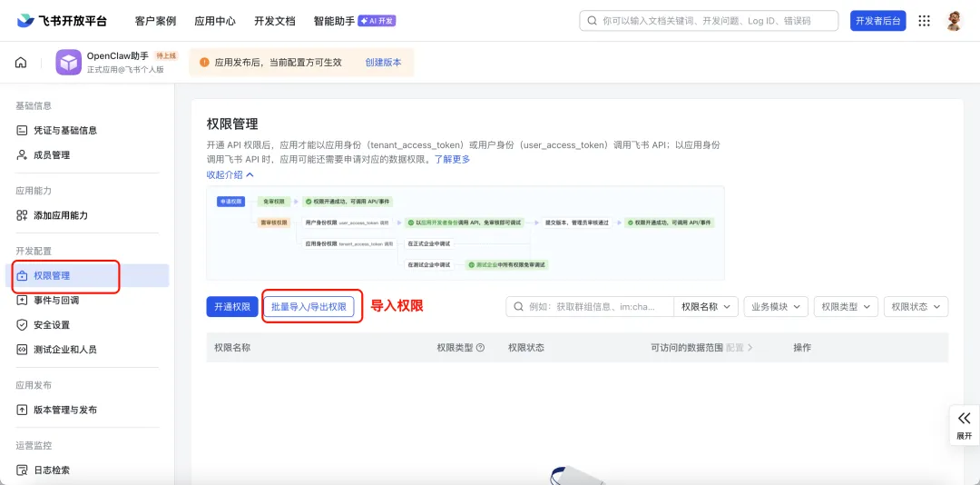Open 客户案例 in top navigation

tap(156, 21)
